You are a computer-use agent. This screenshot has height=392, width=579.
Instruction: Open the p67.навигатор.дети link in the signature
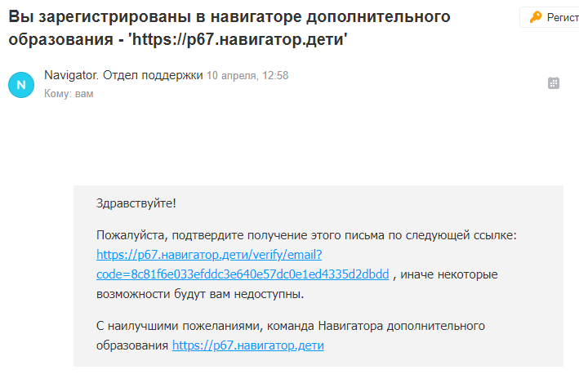(247, 345)
